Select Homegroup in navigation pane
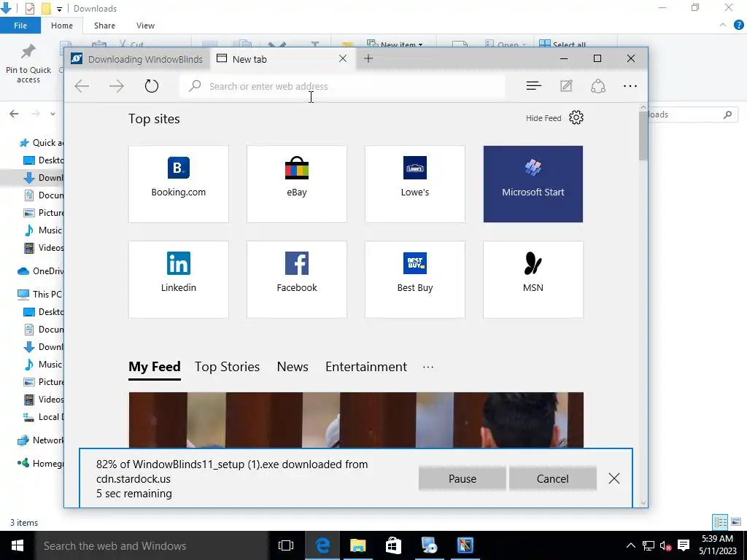This screenshot has width=747, height=560. coord(41,463)
